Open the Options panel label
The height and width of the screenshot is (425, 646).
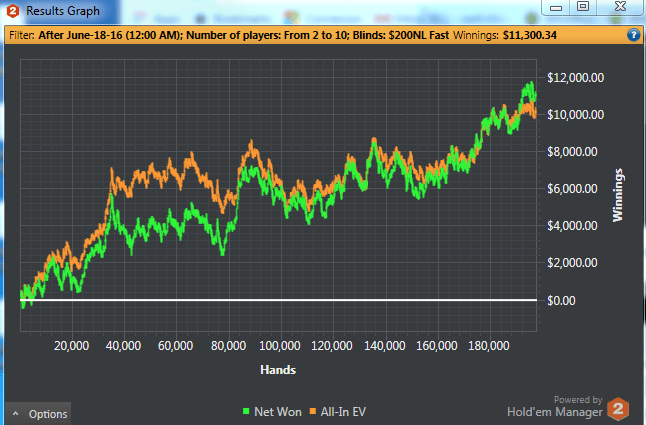(48, 414)
